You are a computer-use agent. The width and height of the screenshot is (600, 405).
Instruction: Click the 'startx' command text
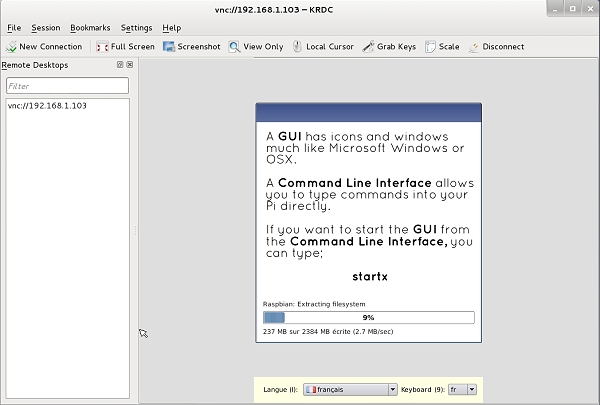(370, 276)
